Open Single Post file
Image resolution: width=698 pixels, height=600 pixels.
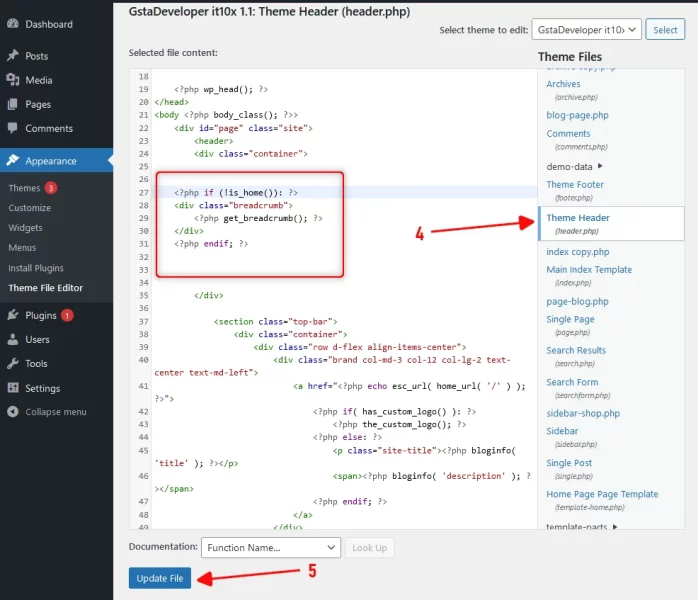569,463
